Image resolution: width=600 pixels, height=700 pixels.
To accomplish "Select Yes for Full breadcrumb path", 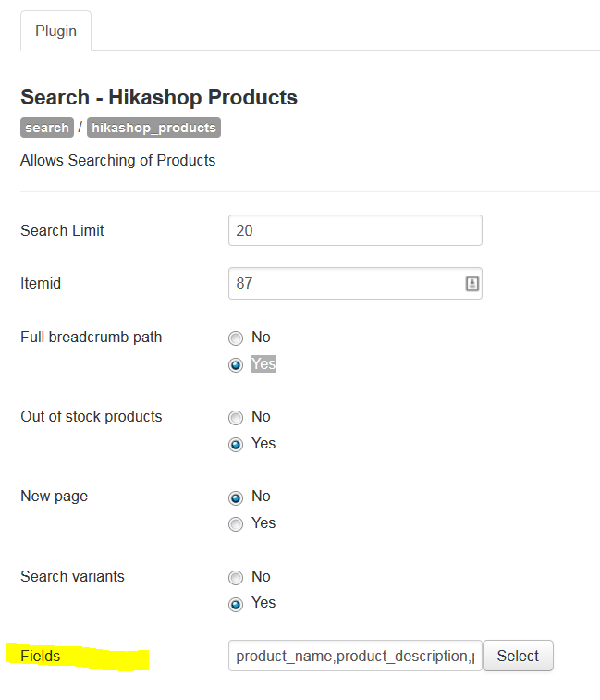I will click(236, 364).
